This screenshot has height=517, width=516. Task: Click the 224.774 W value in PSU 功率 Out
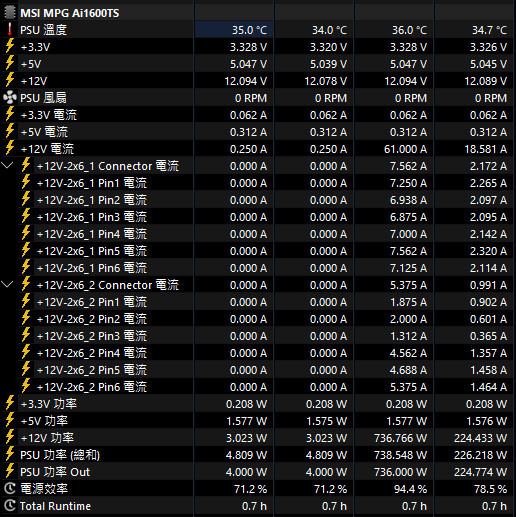point(480,472)
